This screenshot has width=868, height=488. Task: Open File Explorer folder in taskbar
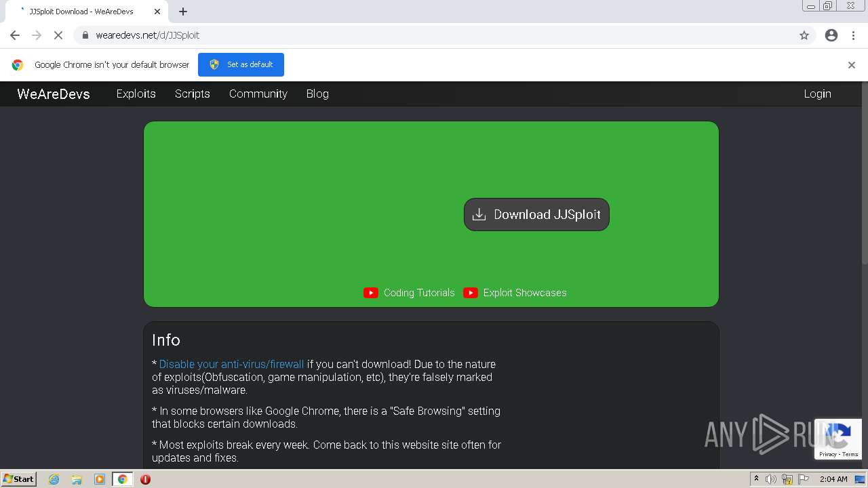tap(77, 479)
